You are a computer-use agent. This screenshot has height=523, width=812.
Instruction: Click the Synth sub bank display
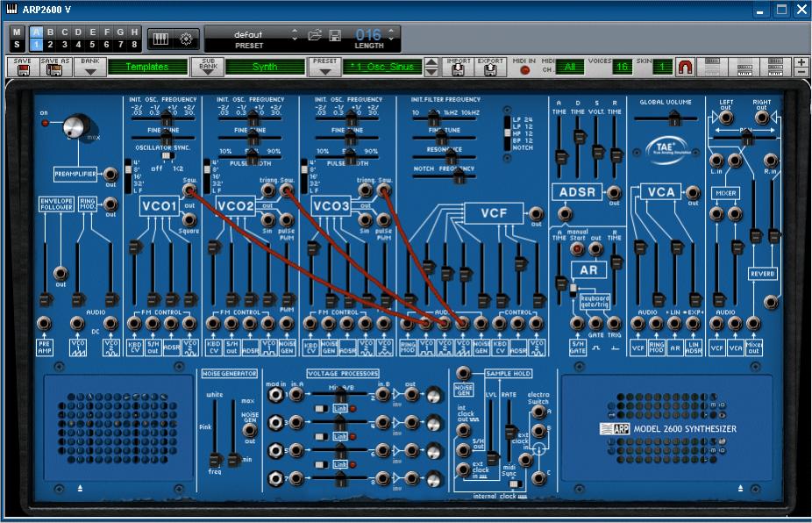265,67
